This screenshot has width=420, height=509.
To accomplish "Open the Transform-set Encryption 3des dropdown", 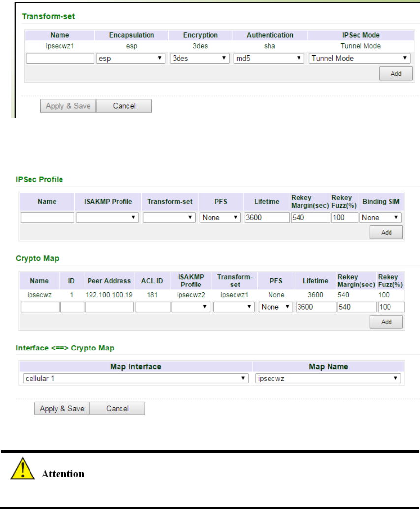I will click(200, 58).
